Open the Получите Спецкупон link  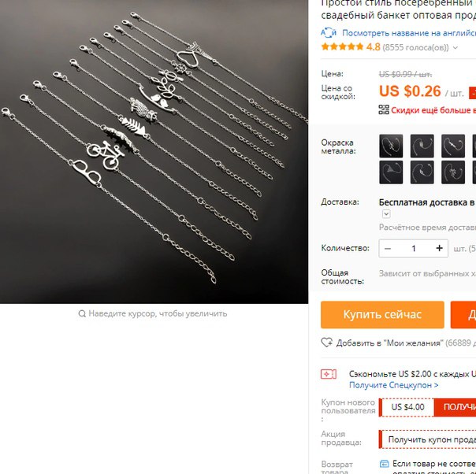393,385
